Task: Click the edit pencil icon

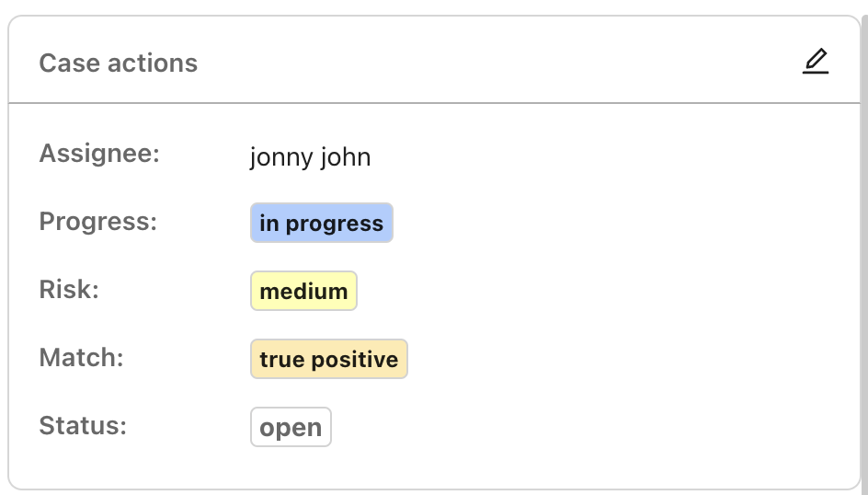Action: [816, 61]
